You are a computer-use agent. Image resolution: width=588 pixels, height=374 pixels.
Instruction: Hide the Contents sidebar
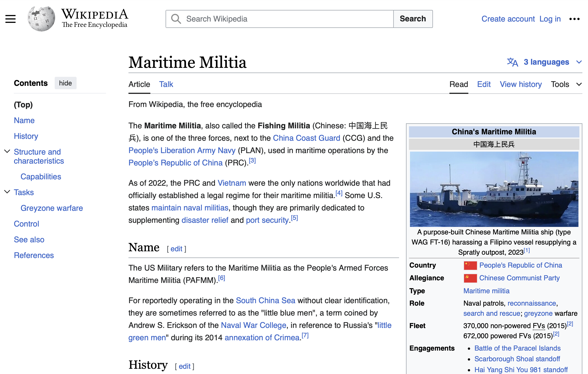click(x=65, y=83)
